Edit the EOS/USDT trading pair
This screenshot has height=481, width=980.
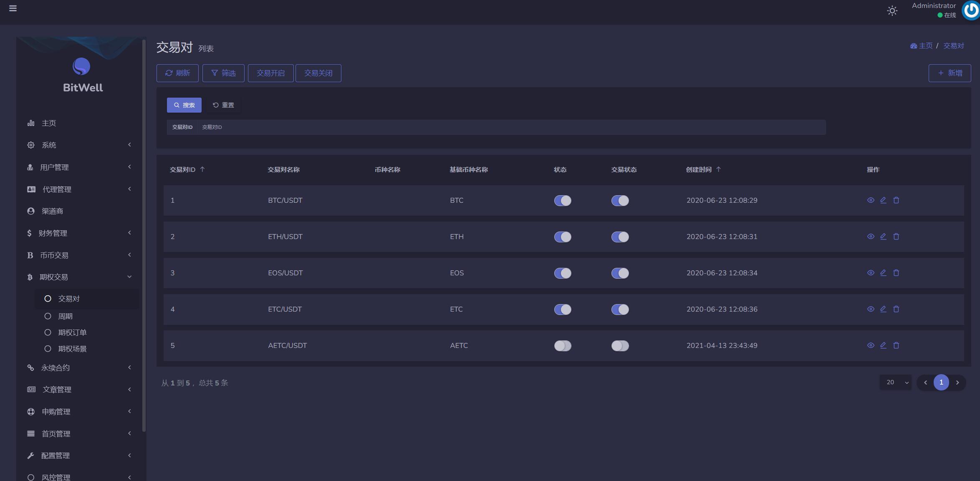(883, 273)
